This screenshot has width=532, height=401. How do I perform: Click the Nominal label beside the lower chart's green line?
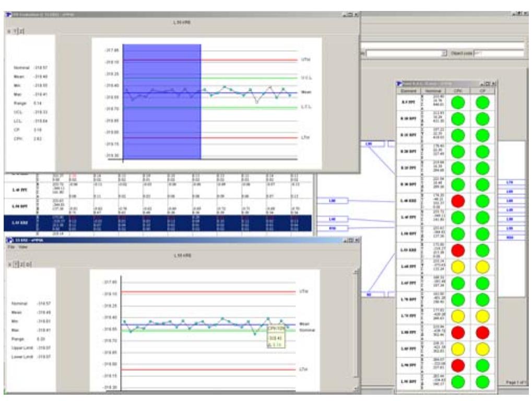coord(307,330)
